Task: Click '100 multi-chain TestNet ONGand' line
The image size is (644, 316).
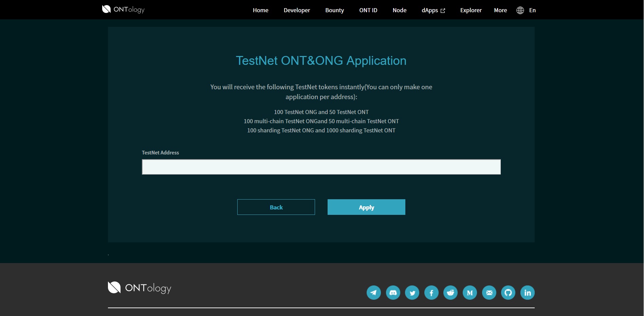Action: click(321, 121)
